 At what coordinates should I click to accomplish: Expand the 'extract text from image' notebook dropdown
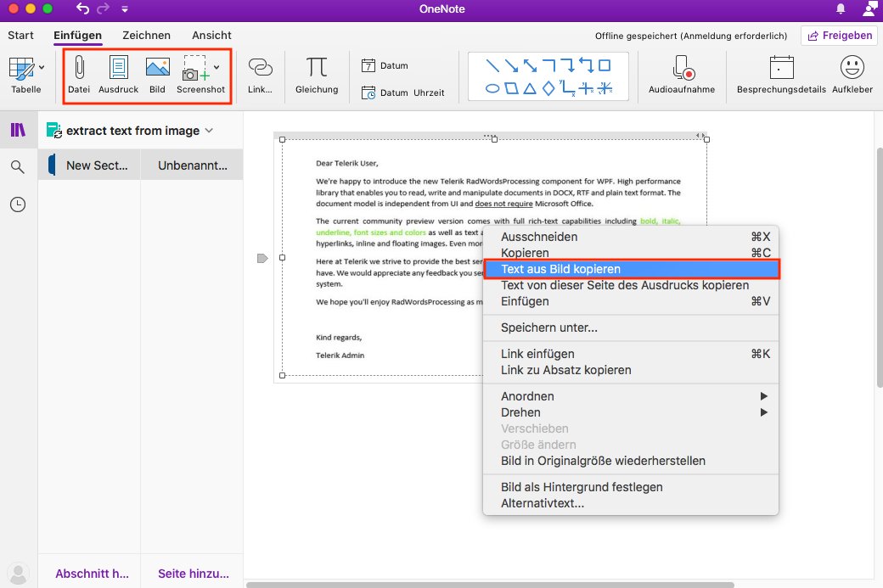pyautogui.click(x=209, y=131)
